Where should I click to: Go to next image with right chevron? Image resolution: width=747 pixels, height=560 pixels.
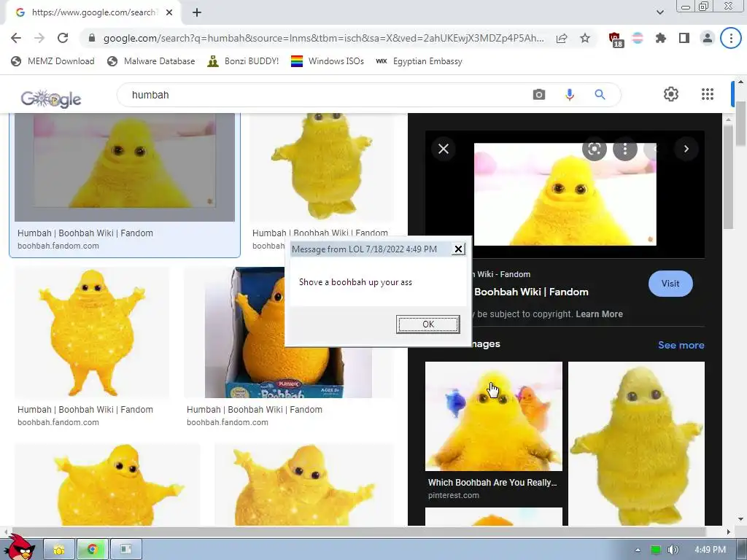tap(686, 149)
